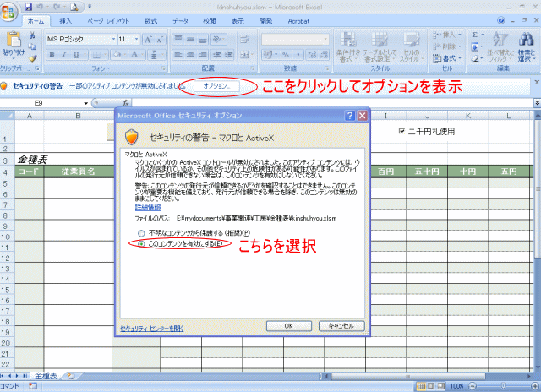
Task: Open the 開発 ribbon tab
Action: click(x=265, y=21)
